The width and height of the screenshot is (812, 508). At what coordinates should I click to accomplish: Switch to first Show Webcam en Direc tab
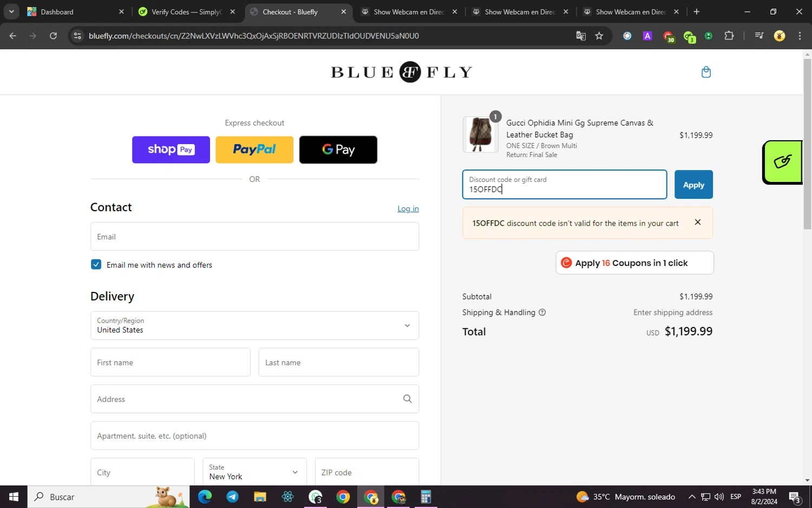[409, 11]
